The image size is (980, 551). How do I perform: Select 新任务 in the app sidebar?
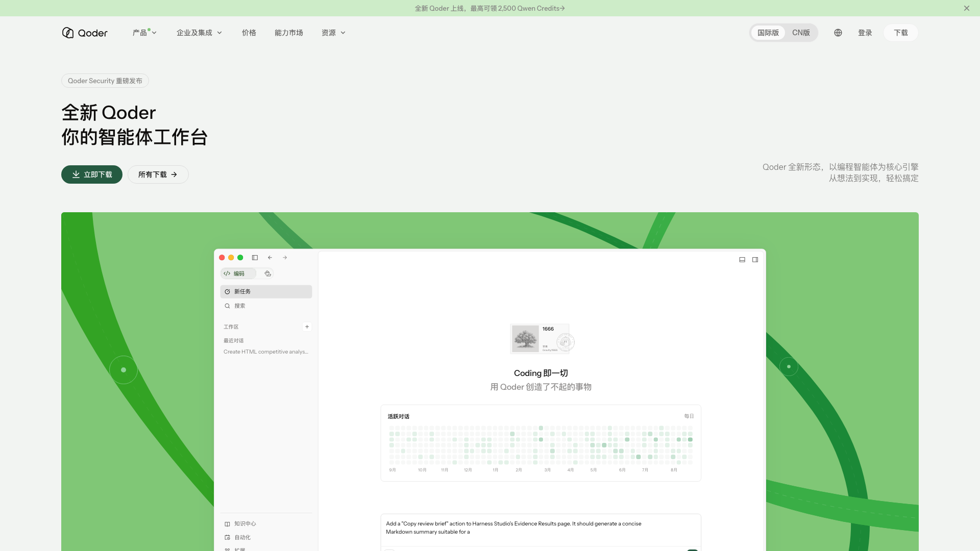[x=266, y=291]
